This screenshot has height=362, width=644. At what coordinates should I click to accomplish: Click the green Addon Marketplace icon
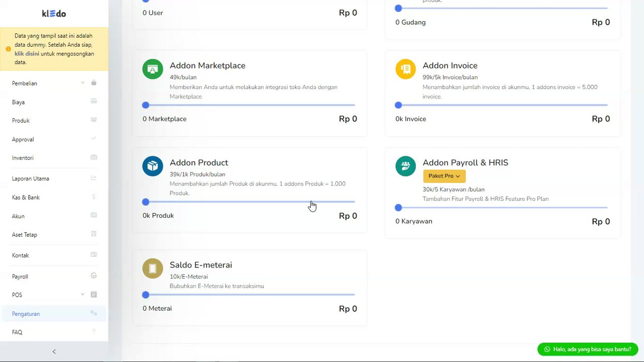tap(152, 69)
